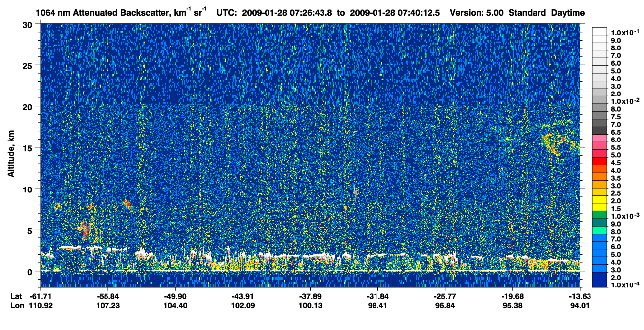Click the altitude tick label 15

29,147
